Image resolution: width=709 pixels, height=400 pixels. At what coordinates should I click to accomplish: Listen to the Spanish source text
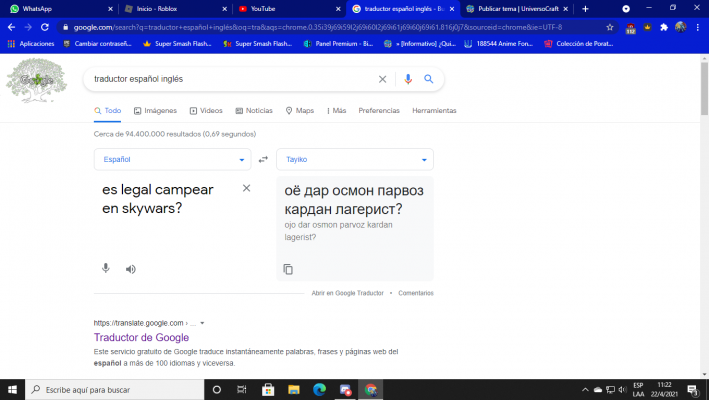(130, 269)
